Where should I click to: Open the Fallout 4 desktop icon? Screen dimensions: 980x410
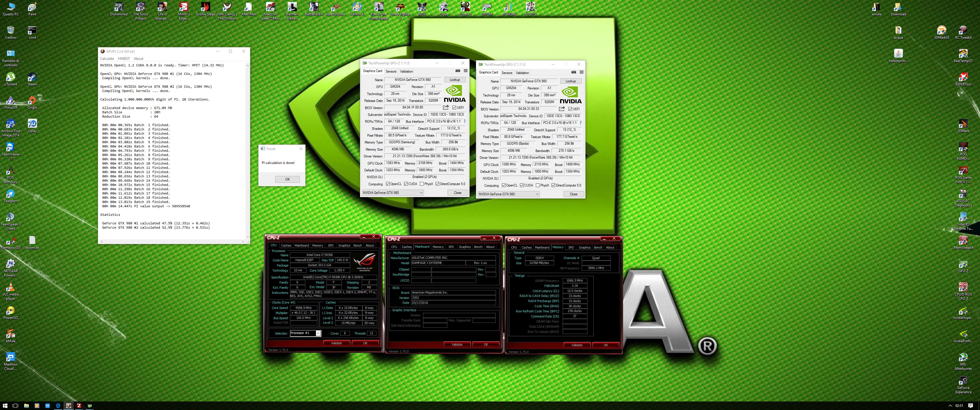click(x=357, y=9)
